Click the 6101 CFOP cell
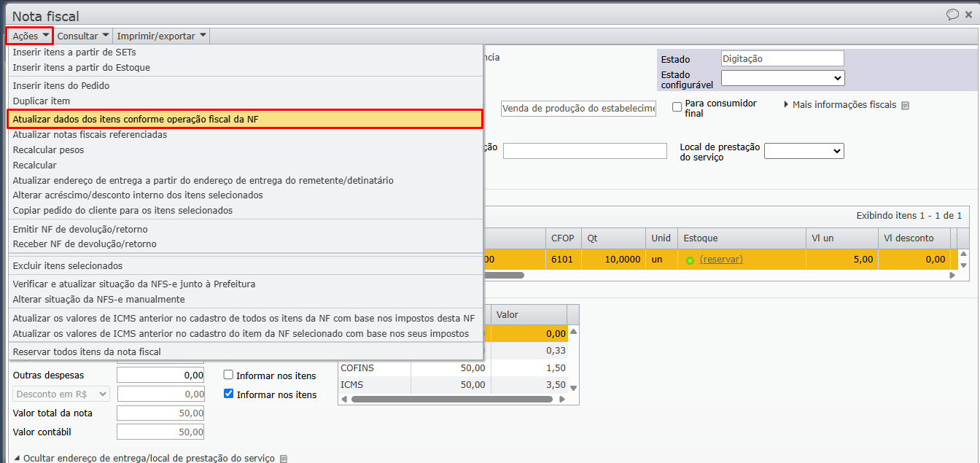Image resolution: width=980 pixels, height=463 pixels. pos(563,260)
